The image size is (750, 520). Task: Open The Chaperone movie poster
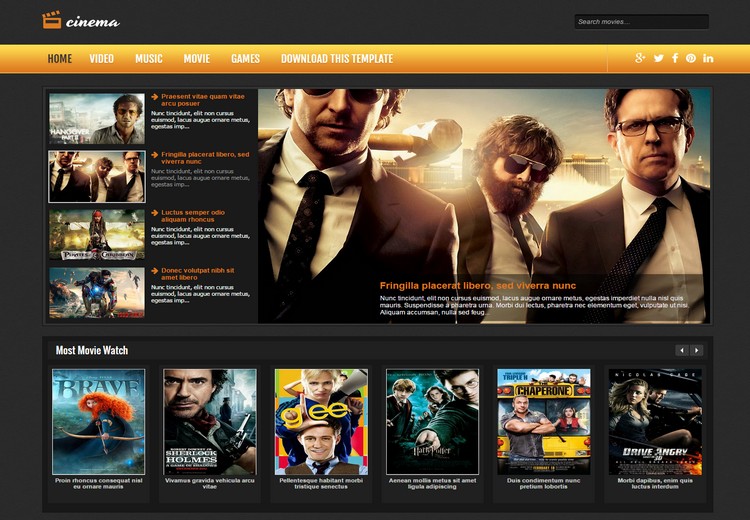pyautogui.click(x=543, y=421)
